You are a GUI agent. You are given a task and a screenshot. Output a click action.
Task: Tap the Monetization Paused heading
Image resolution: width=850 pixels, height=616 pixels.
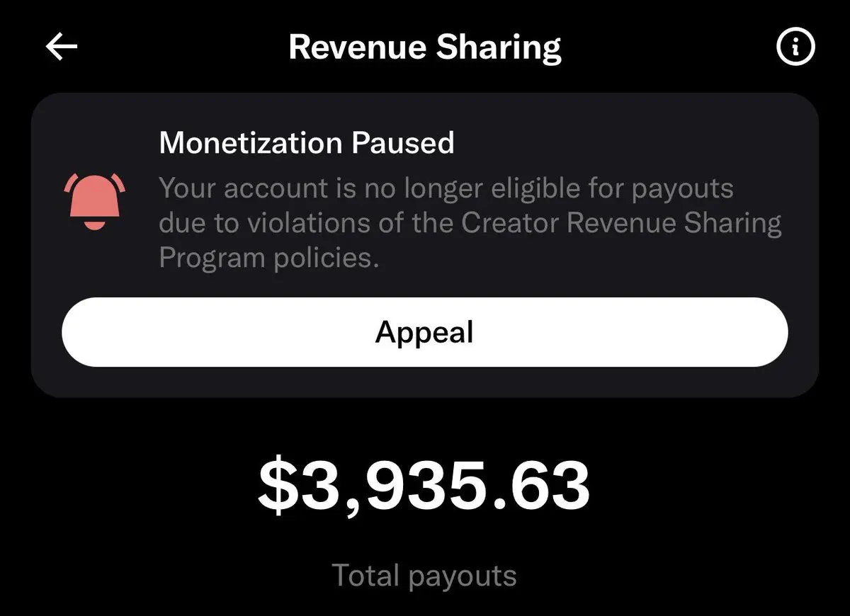point(307,143)
